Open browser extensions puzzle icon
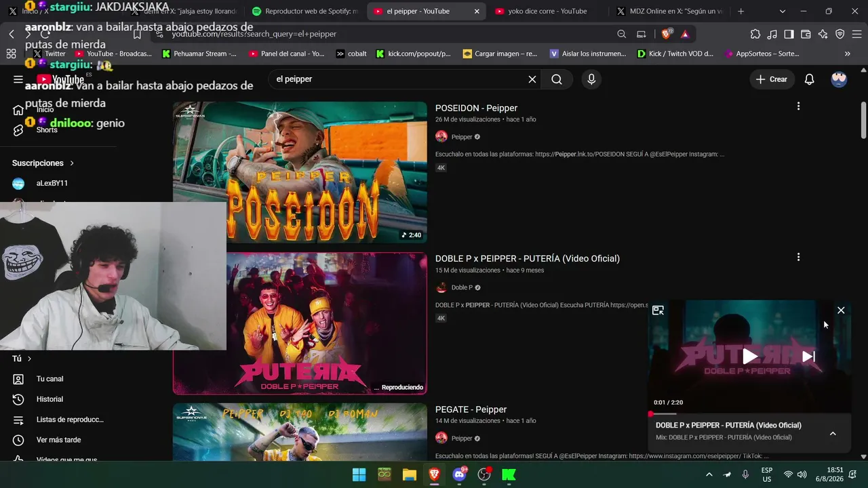868x488 pixels. point(755,34)
